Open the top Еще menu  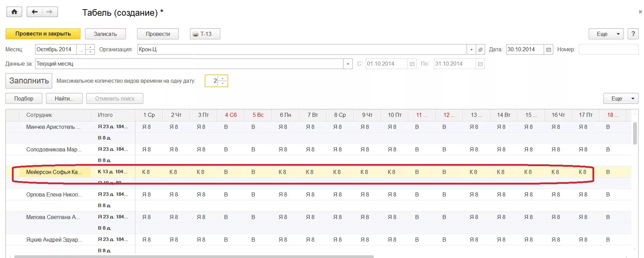pos(606,34)
